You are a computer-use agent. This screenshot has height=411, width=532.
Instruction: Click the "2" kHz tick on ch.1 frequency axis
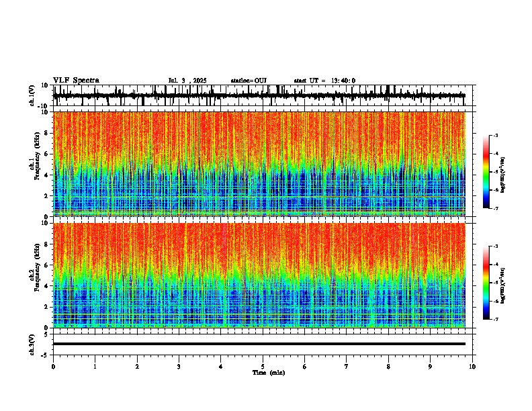(x=46, y=195)
